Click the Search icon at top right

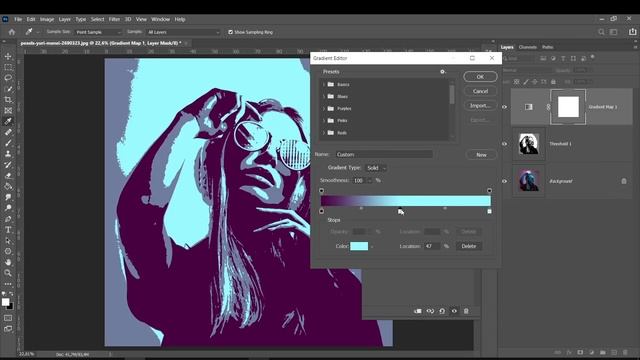(x=601, y=32)
